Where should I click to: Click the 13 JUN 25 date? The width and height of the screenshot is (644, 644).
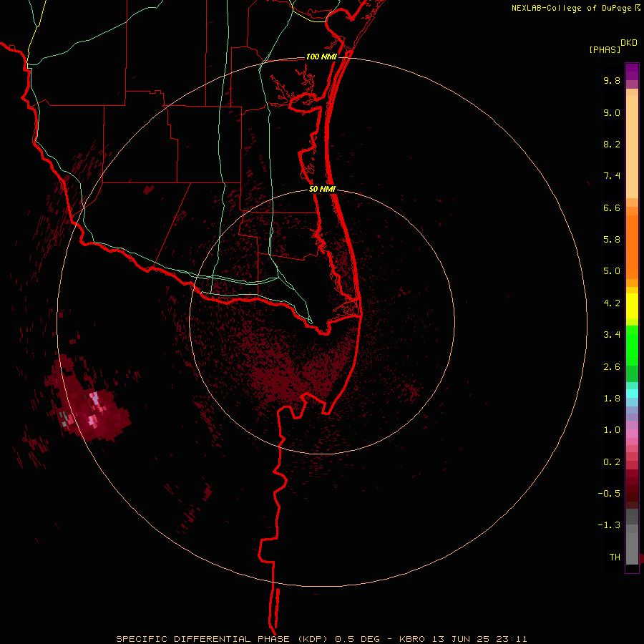[462, 639]
